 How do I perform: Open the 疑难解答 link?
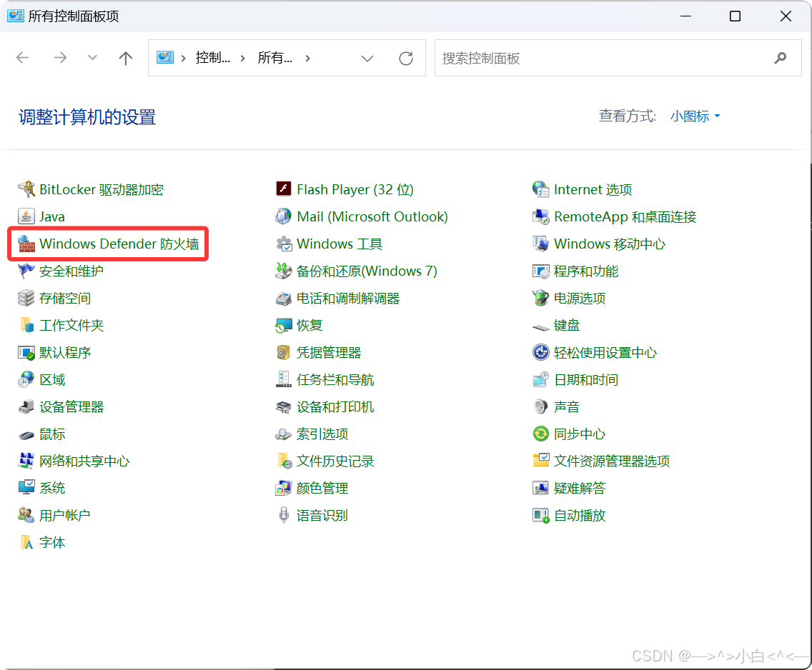click(x=580, y=488)
